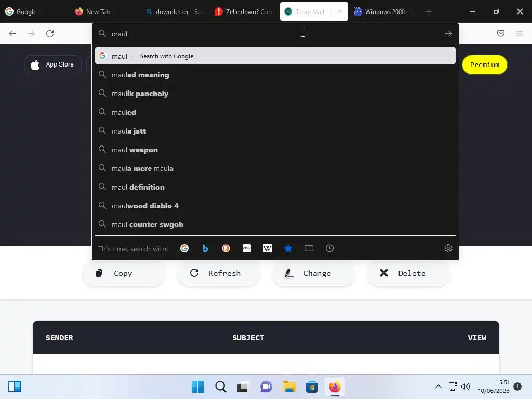Open Windows Start menu
The image size is (532, 399).
tap(197, 387)
